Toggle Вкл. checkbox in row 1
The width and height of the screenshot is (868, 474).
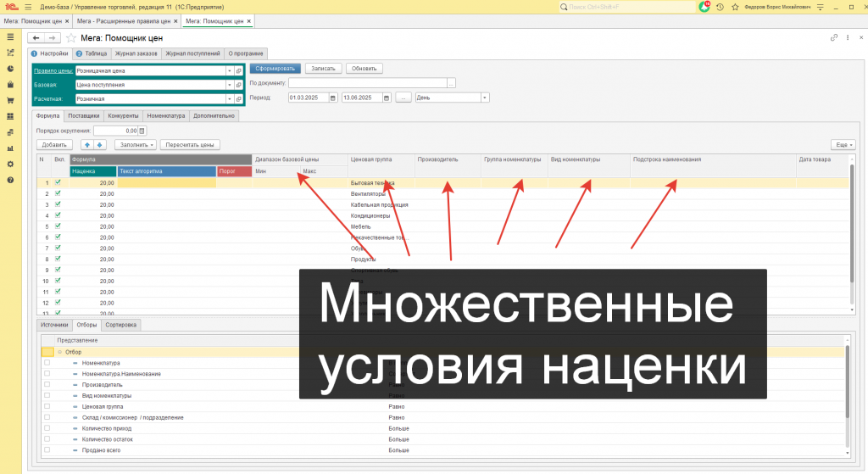tap(58, 182)
